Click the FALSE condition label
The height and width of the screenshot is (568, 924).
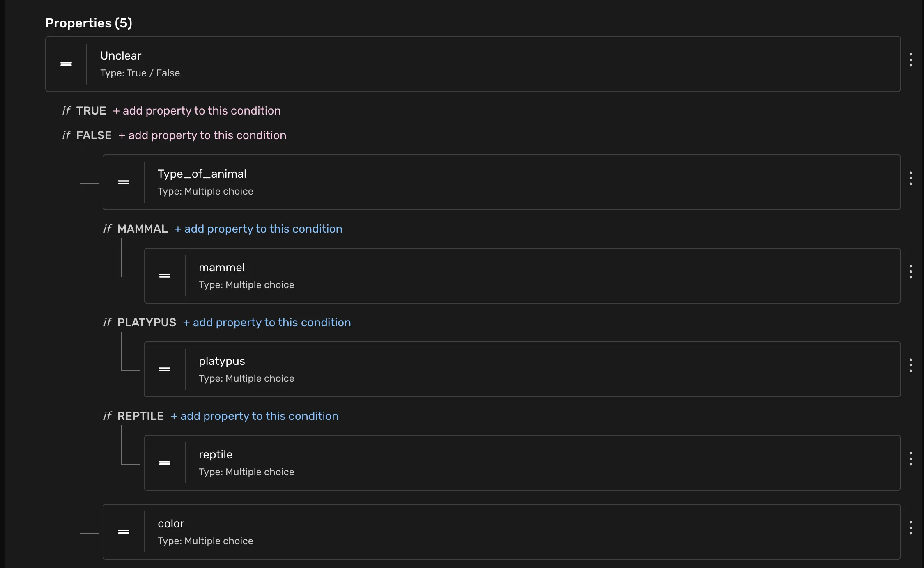(x=94, y=135)
